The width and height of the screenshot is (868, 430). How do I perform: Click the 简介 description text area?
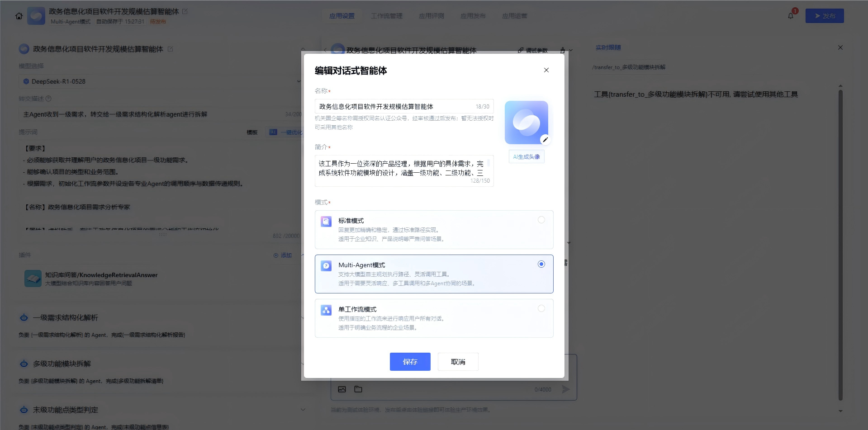(x=404, y=171)
